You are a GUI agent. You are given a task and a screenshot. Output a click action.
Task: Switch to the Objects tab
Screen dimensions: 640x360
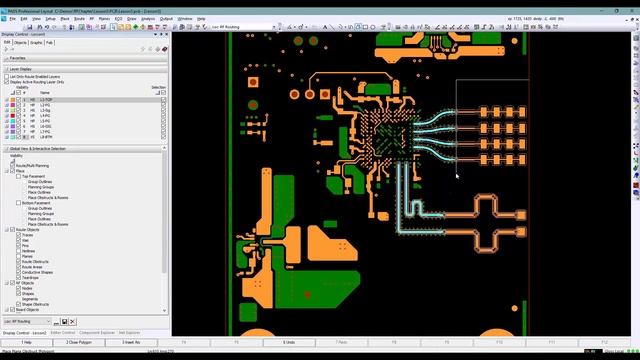pyautogui.click(x=20, y=42)
